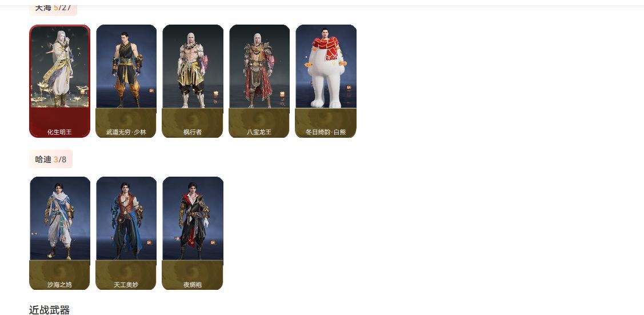
Task: Click the 枫行者 caption text
Action: [193, 132]
